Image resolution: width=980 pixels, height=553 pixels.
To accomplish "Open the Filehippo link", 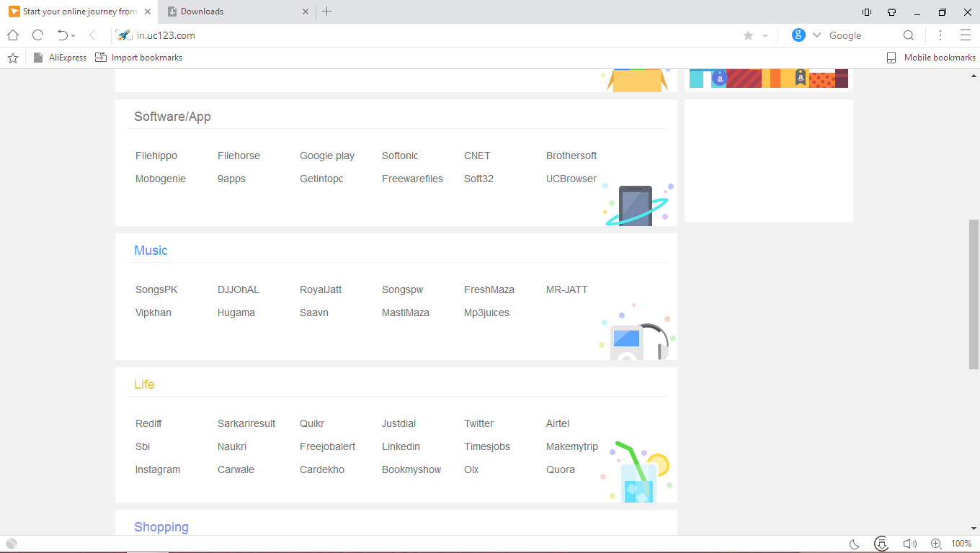I will pyautogui.click(x=156, y=156).
